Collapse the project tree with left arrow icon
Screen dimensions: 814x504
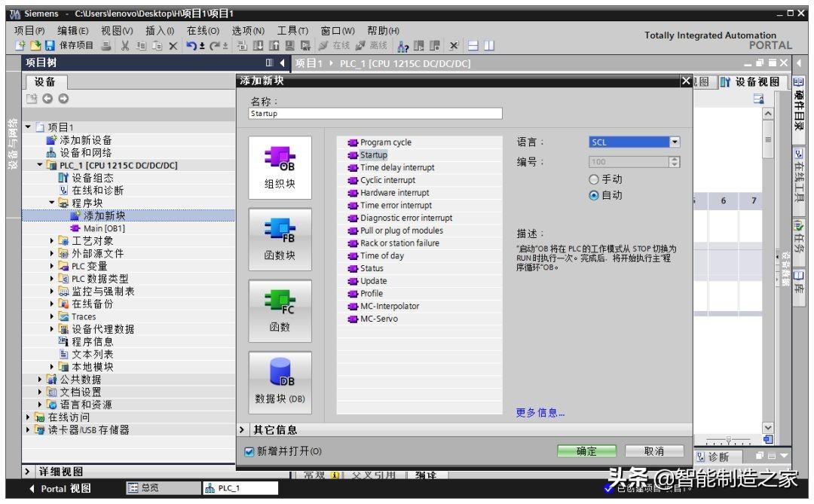tap(283, 63)
